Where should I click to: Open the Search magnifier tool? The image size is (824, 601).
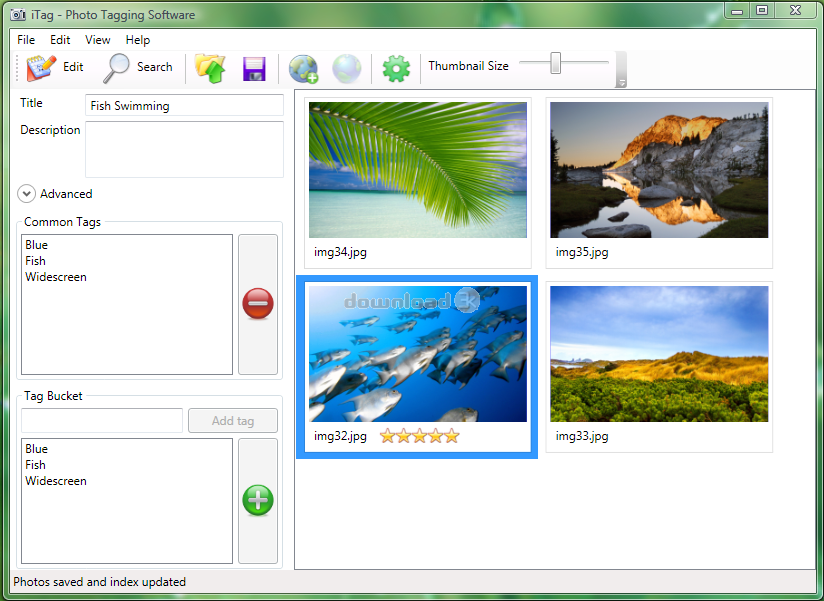(119, 67)
